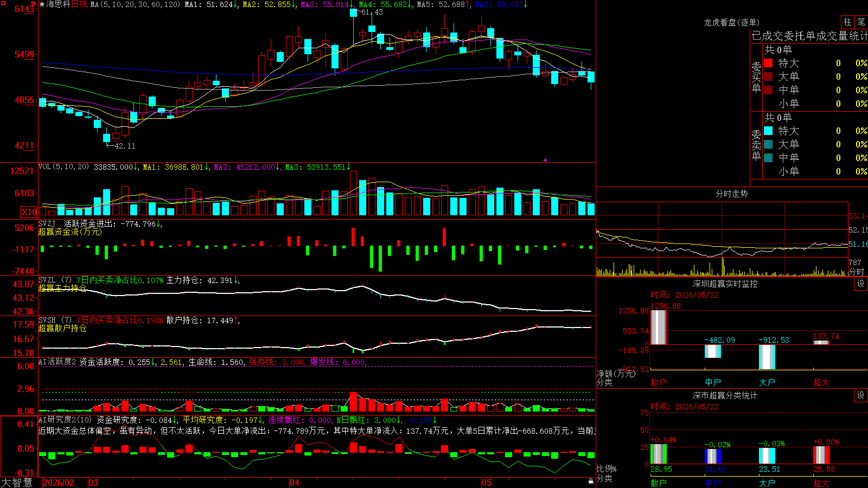Click the 61.43 high price annotation
Viewport: 868px width, 488px height.
pos(372,12)
